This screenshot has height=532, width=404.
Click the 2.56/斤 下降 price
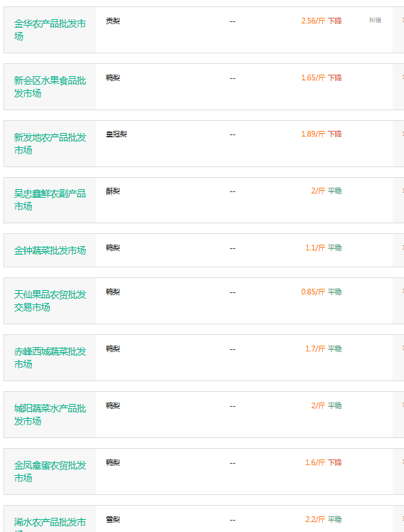[x=321, y=21]
